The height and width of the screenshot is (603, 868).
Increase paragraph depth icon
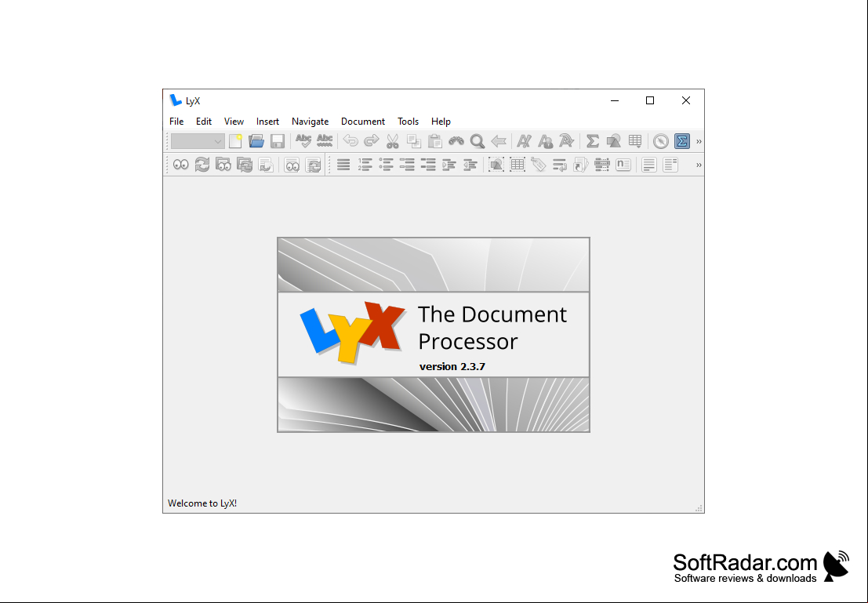point(449,165)
